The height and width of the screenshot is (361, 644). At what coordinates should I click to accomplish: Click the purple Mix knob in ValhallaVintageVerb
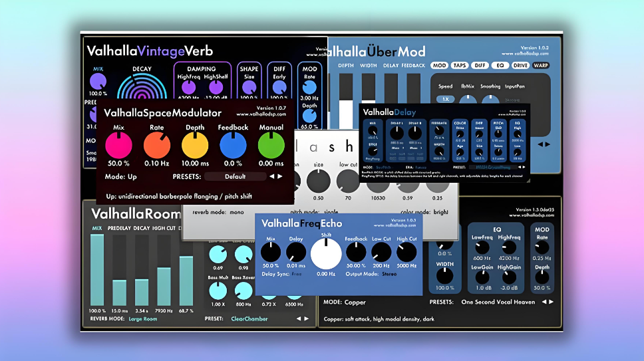pos(98,82)
